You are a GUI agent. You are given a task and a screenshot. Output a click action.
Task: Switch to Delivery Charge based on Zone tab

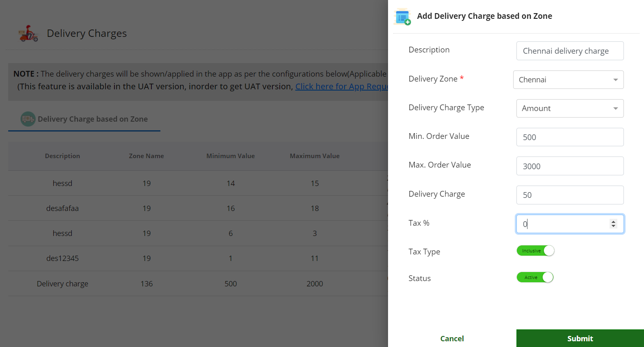pos(92,119)
